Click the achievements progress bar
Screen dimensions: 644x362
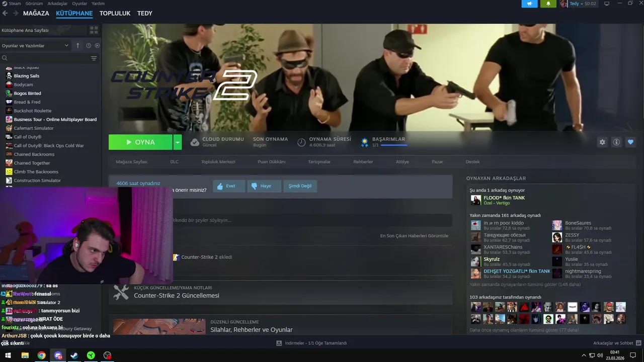point(394,145)
